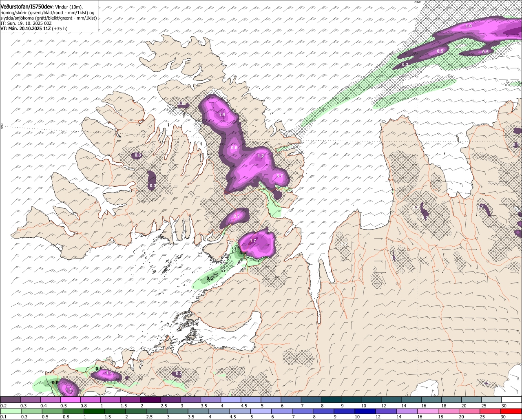
Task: Click the "VT: Mán. 20.10.2025 11Z (+35 h)" line
Action: click(x=34, y=29)
